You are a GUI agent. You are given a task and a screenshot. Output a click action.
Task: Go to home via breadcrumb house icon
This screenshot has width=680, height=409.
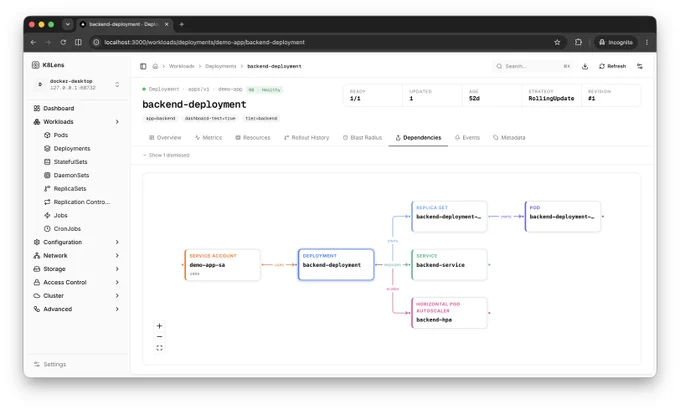click(x=155, y=66)
